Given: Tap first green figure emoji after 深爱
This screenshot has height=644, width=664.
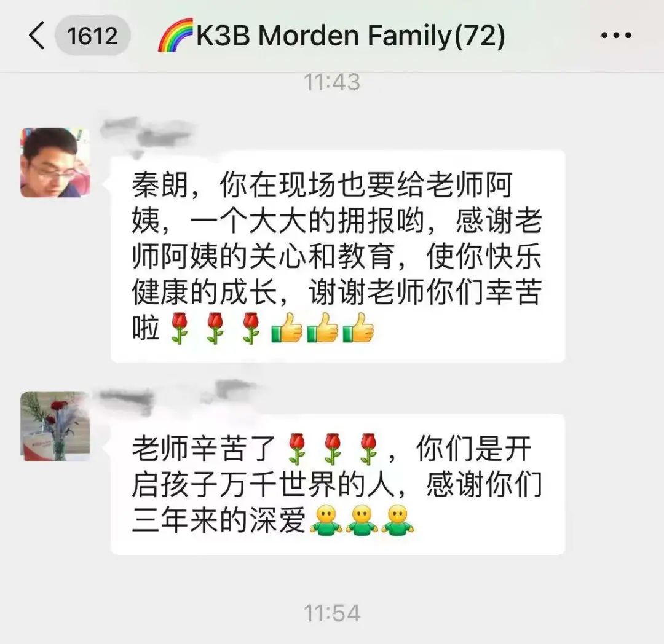Looking at the screenshot, I should 326,520.
